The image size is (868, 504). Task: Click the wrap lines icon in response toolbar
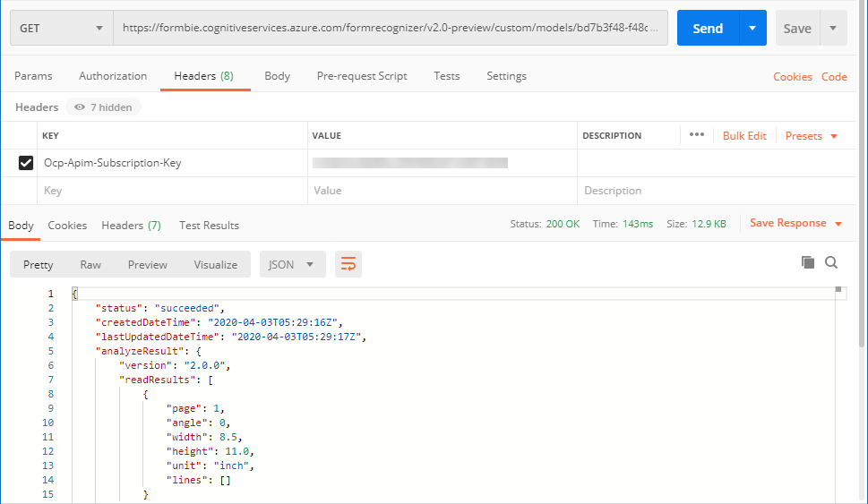(348, 264)
